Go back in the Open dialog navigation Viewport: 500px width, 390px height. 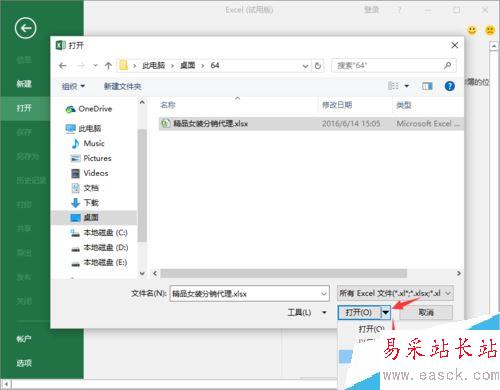[63, 66]
